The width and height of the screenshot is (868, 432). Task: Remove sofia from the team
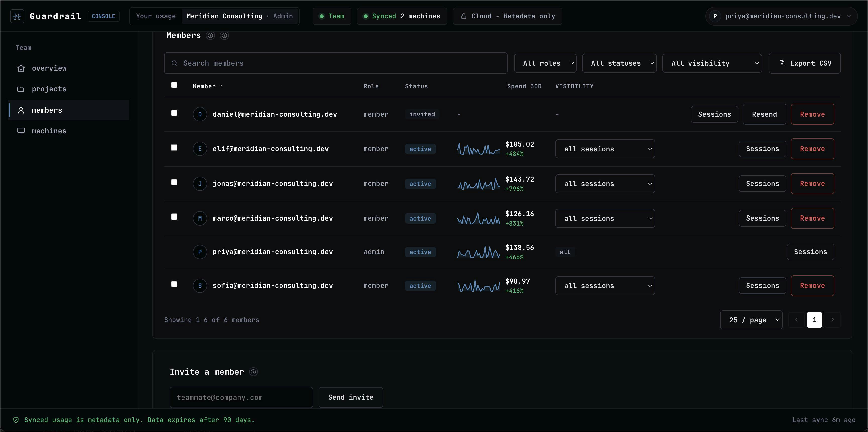point(812,286)
